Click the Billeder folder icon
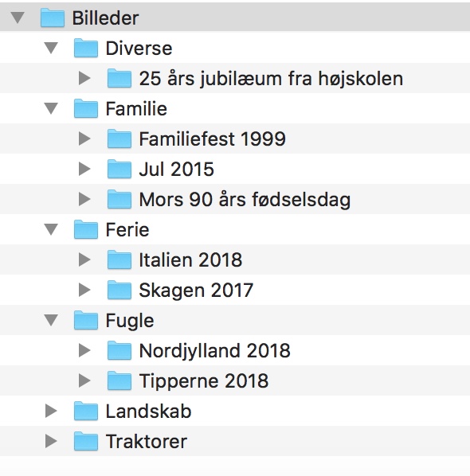Viewport: 470px width, 476px height. pyautogui.click(x=53, y=18)
